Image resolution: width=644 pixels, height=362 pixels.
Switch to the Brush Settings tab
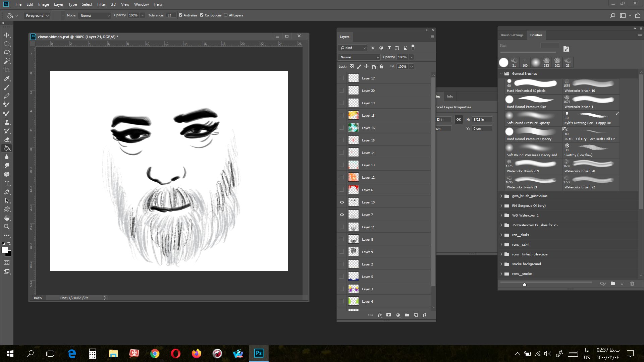512,35
